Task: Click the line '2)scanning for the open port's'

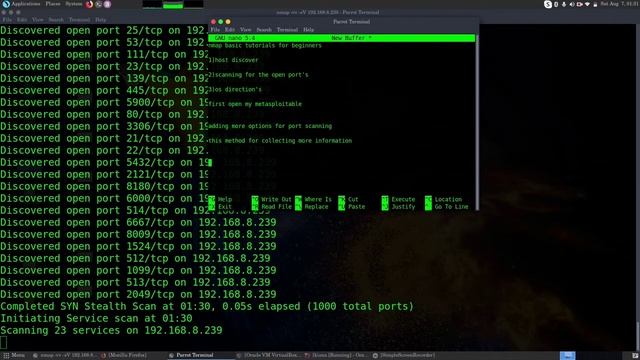Action: coord(259,75)
